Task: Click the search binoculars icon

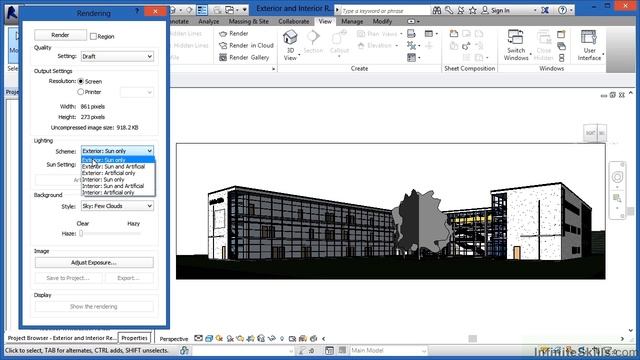Action: click(437, 10)
